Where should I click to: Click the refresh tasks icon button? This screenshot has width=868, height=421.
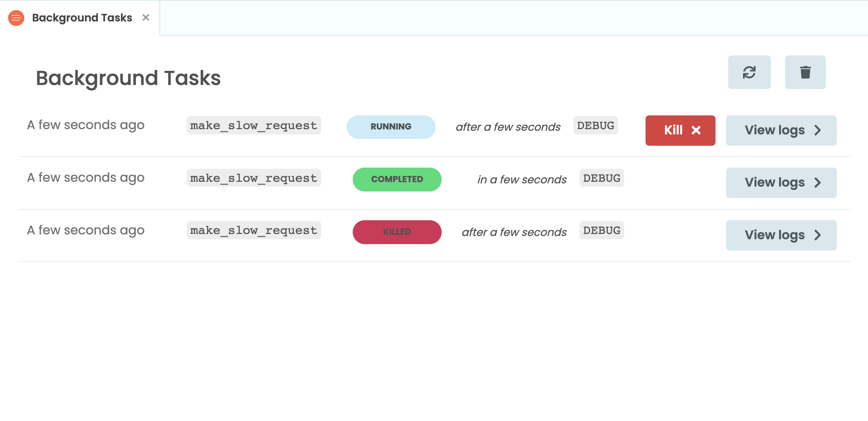coord(749,72)
